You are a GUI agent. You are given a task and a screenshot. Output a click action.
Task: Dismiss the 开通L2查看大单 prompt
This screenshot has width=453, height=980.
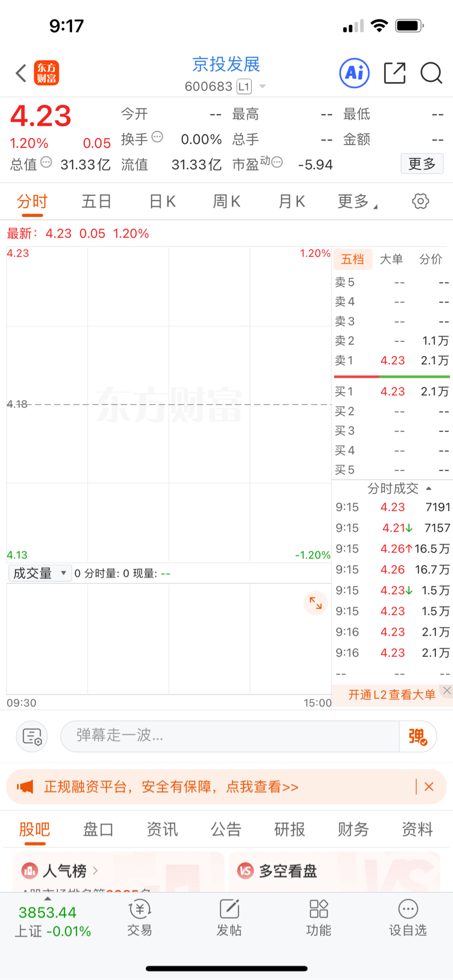[447, 690]
